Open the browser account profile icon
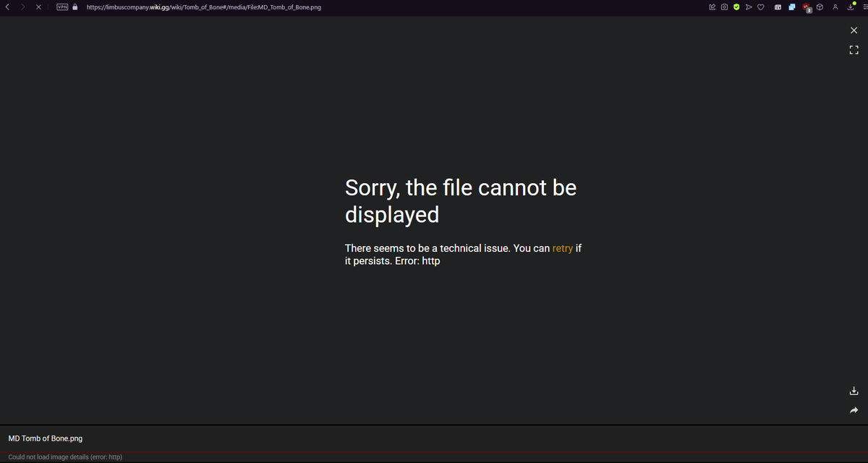Screen dimensions: 868x463 point(835,7)
